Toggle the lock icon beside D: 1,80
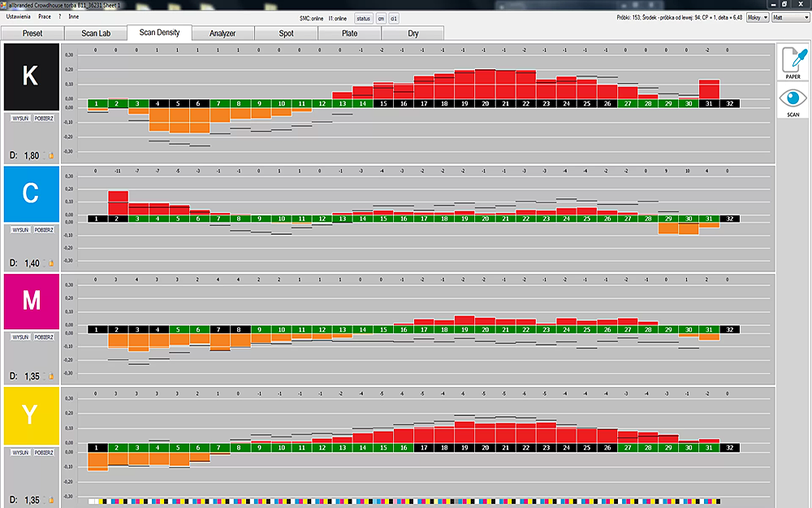 tap(51, 155)
